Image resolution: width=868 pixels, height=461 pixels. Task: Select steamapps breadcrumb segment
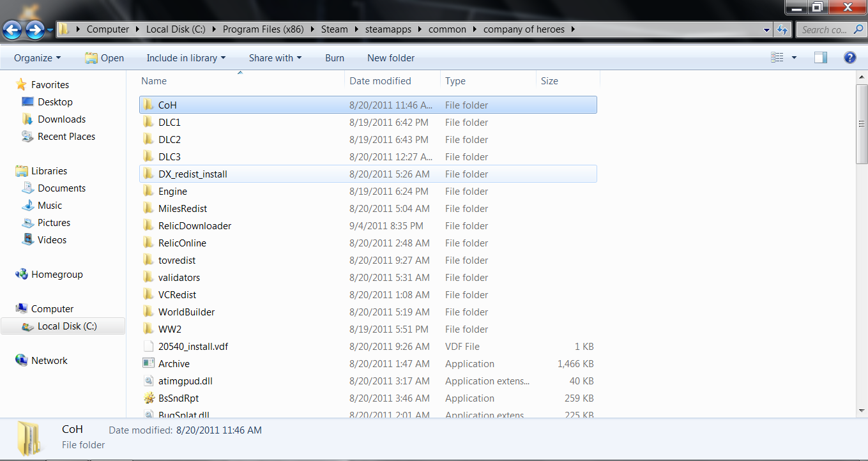pos(388,29)
